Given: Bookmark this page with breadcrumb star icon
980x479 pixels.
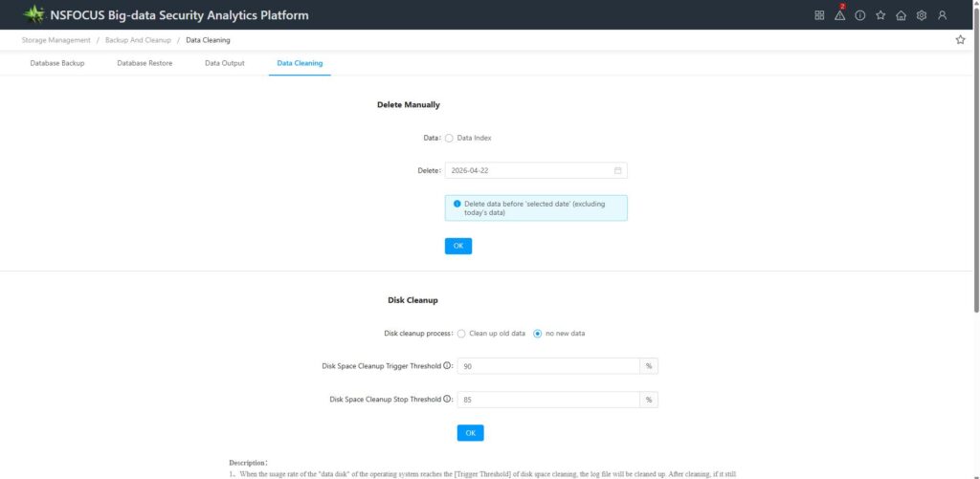Looking at the screenshot, I should pos(960,40).
